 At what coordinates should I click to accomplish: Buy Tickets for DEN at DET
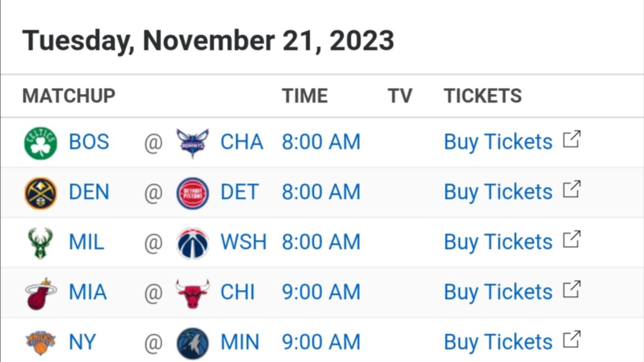coord(498,192)
